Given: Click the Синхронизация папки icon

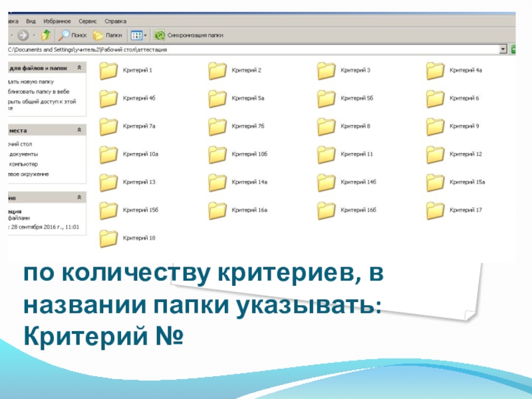Looking at the screenshot, I should coord(160,35).
